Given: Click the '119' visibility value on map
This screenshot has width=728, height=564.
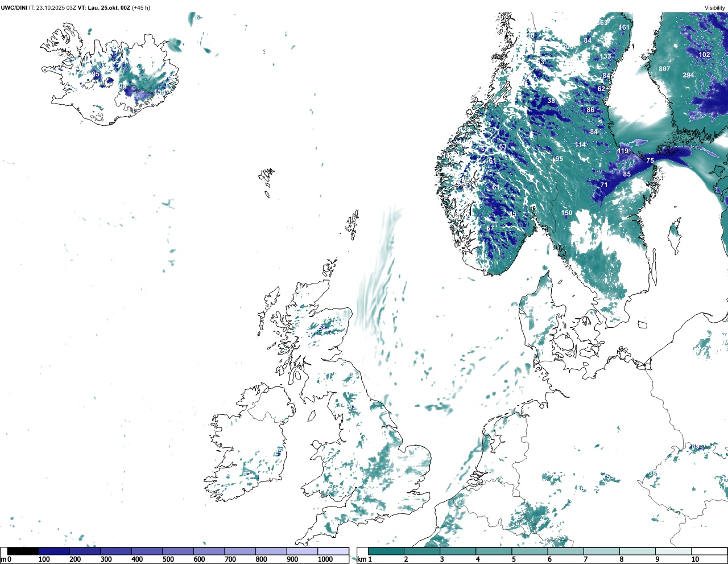Looking at the screenshot, I should pyautogui.click(x=623, y=151).
